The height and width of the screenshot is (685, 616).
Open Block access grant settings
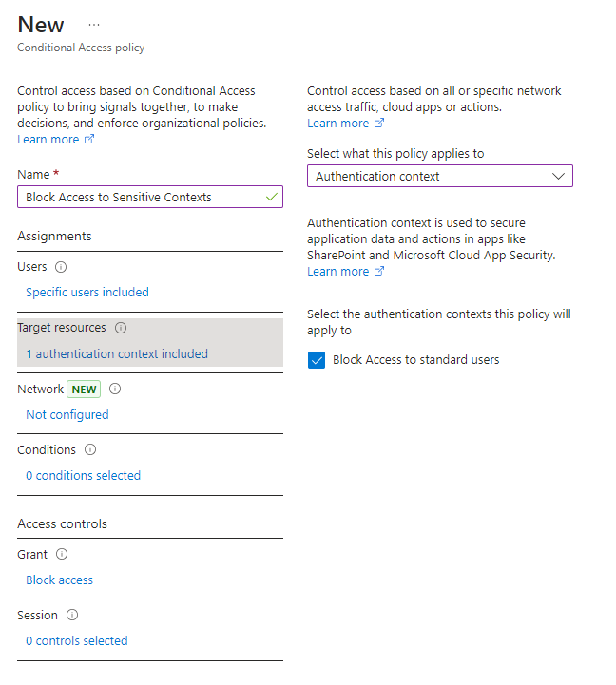point(60,580)
